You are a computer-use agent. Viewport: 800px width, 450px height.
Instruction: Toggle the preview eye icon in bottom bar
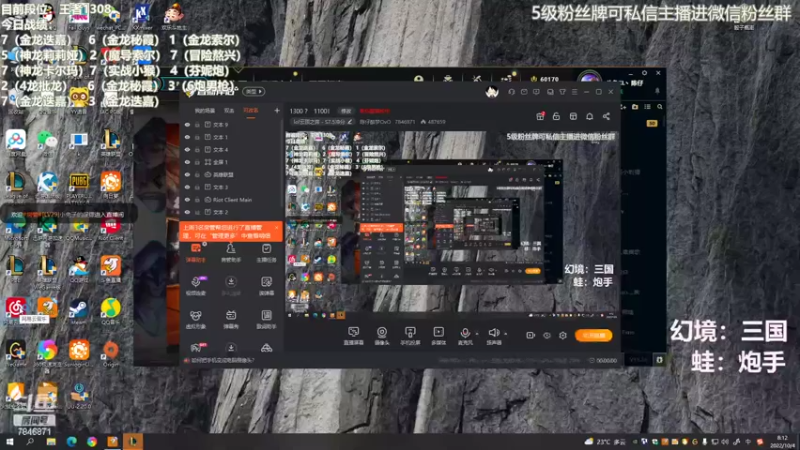coord(546,335)
